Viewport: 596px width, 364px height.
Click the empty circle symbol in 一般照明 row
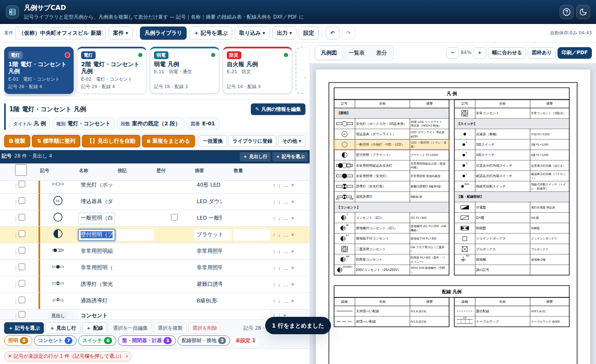point(58,218)
